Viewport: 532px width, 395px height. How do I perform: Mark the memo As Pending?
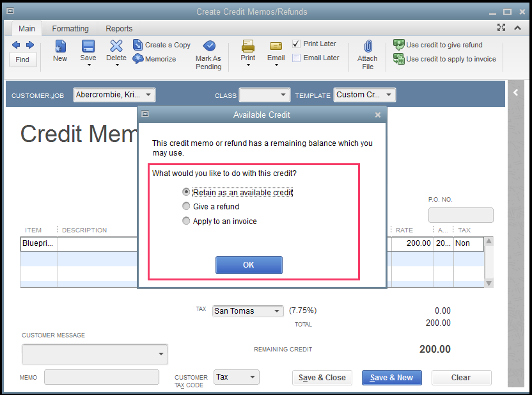(208, 54)
